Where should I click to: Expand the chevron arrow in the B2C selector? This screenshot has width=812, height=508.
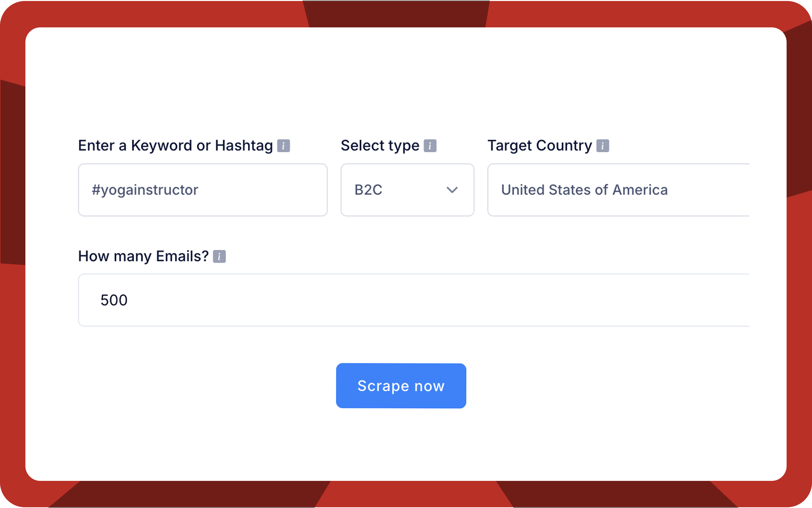(x=452, y=190)
